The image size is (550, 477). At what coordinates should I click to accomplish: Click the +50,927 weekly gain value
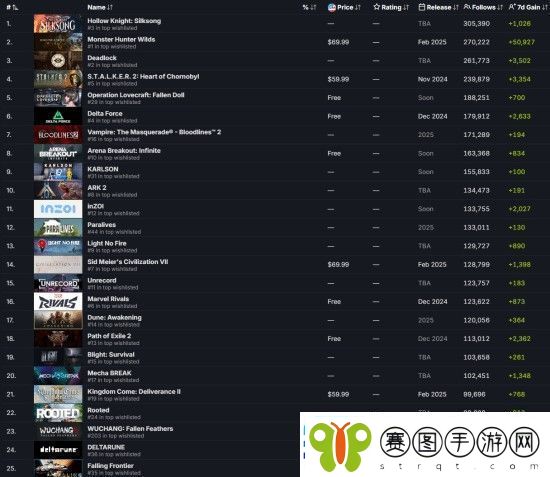point(522,42)
